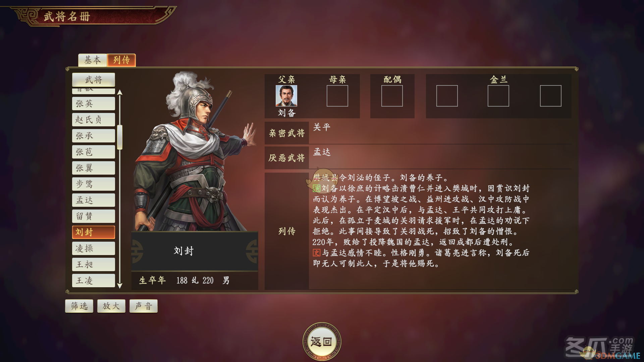
Task: Select 张翼 in the officer list
Action: 94,168
